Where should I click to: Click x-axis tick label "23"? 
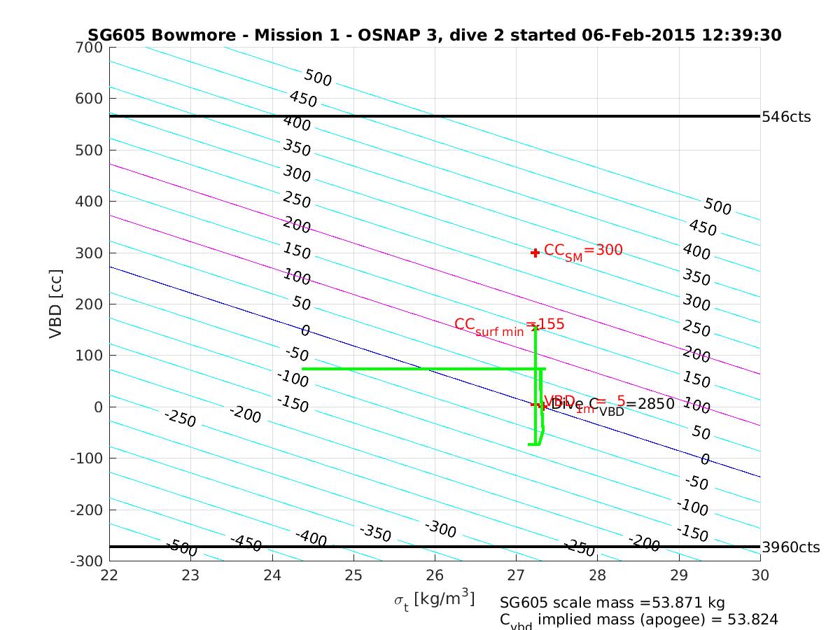[x=190, y=575]
